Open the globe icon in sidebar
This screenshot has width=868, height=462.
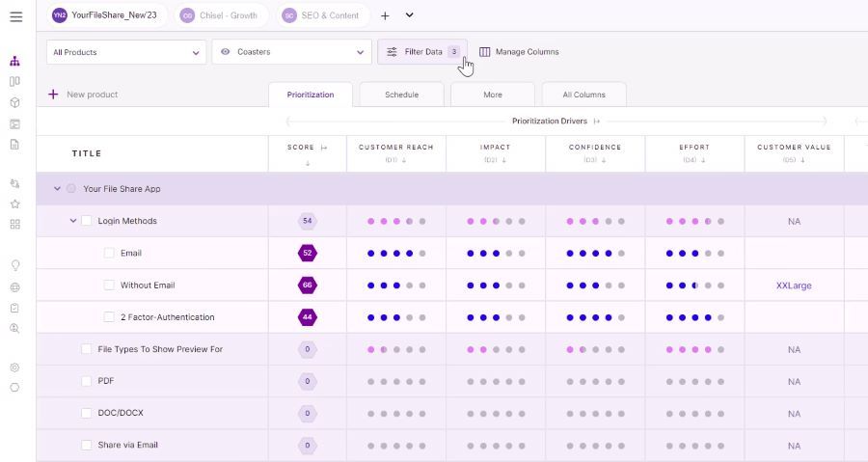pos(14,287)
